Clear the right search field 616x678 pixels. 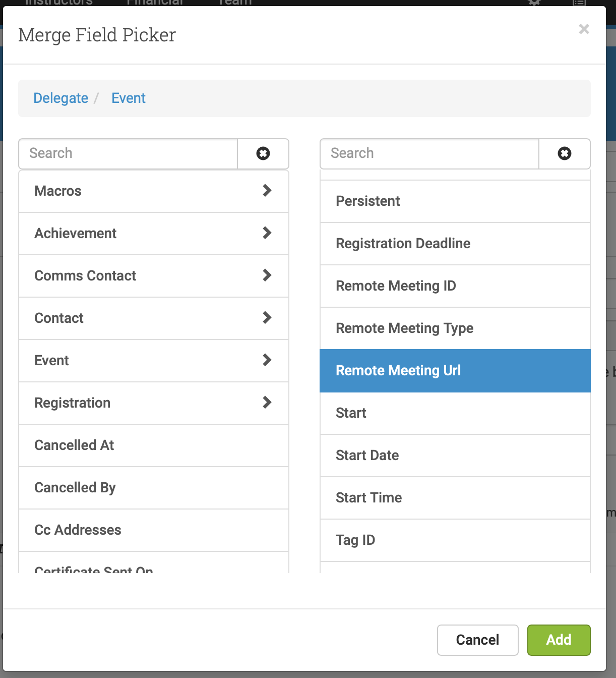[564, 154]
